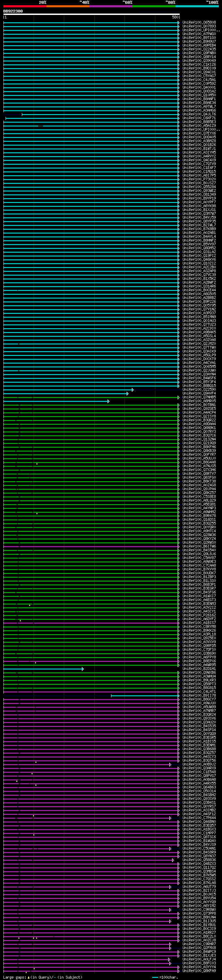Click the UniRef100_P73020 hit label

click(199, 179)
